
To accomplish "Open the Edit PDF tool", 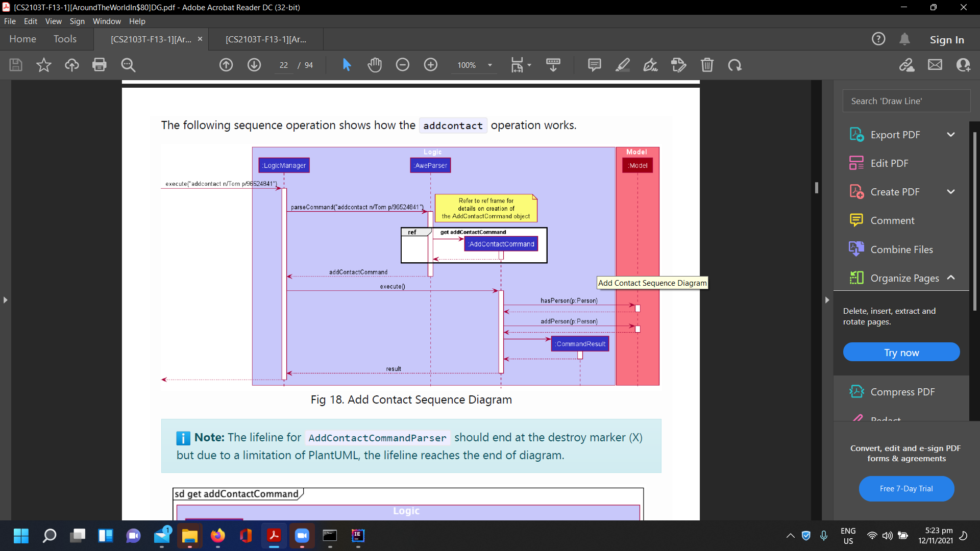I will point(889,163).
